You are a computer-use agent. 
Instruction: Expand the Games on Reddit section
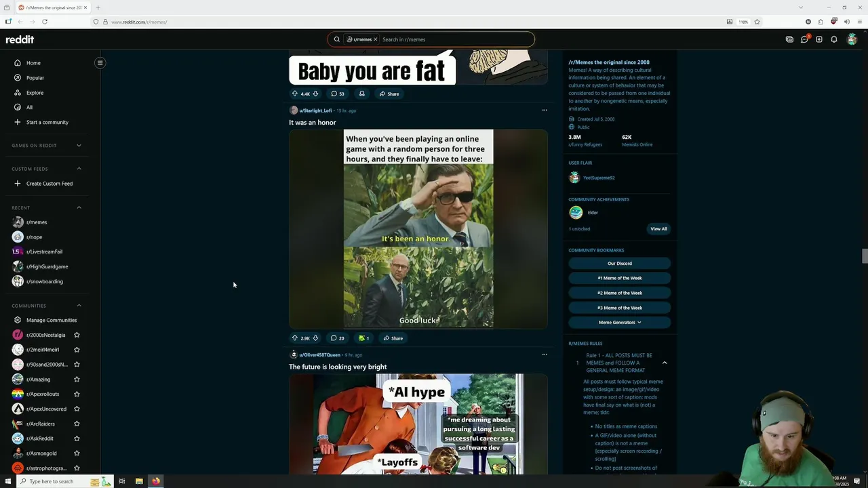coord(79,145)
